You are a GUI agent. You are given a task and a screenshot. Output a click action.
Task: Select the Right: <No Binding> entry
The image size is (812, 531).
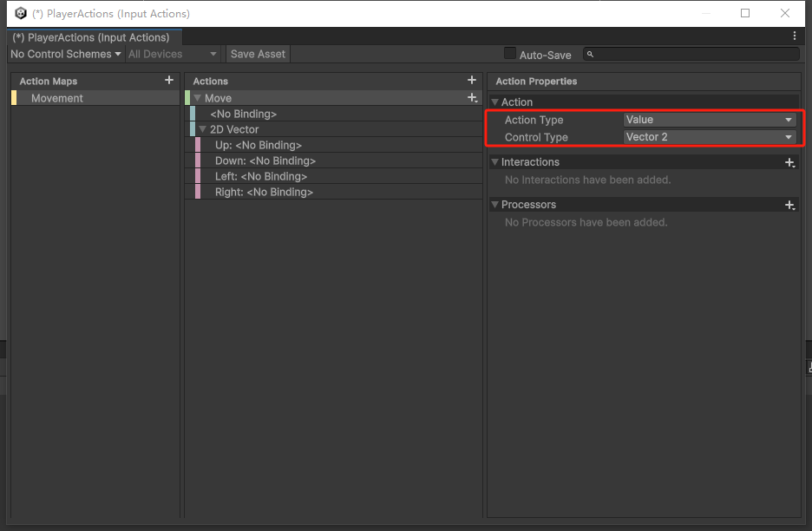pos(264,192)
